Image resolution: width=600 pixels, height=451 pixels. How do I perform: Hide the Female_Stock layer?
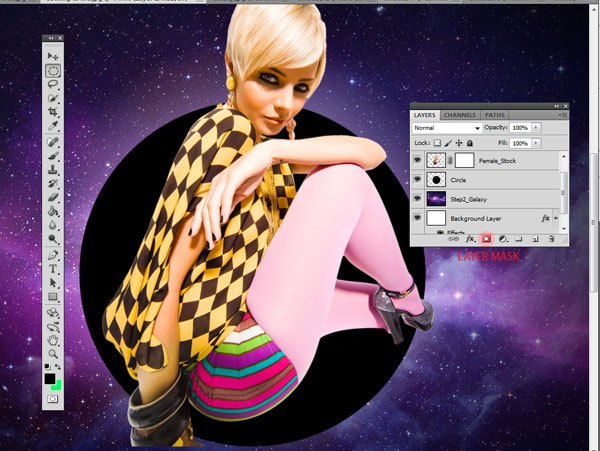tap(417, 160)
